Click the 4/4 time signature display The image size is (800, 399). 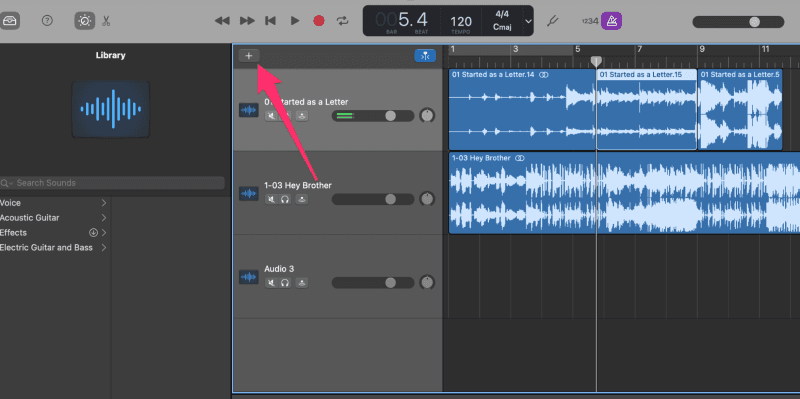503,15
